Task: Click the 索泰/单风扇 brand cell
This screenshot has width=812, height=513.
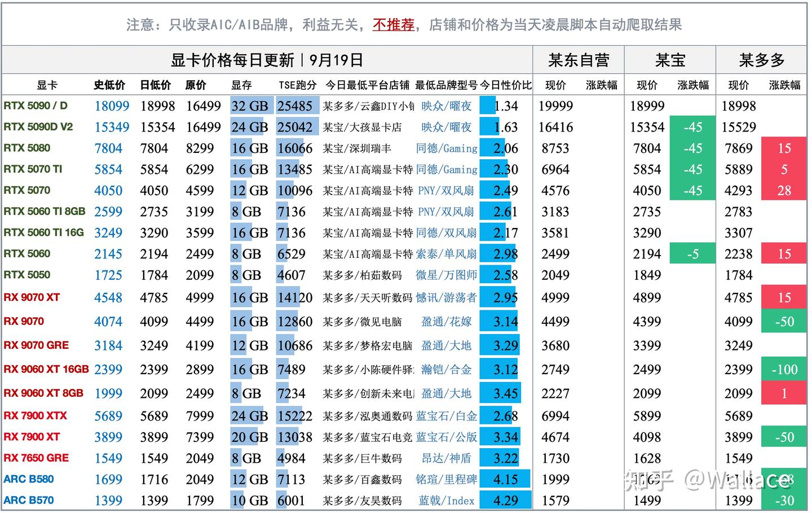Action: (446, 254)
